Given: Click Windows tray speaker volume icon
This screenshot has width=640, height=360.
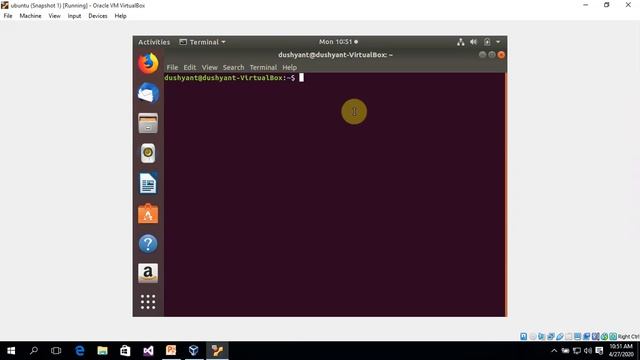Looking at the screenshot, I should (588, 351).
